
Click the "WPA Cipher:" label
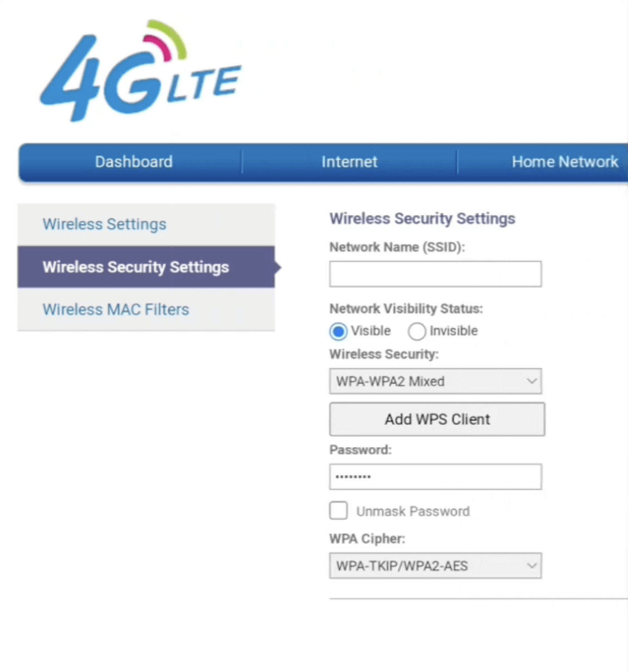pyautogui.click(x=367, y=539)
